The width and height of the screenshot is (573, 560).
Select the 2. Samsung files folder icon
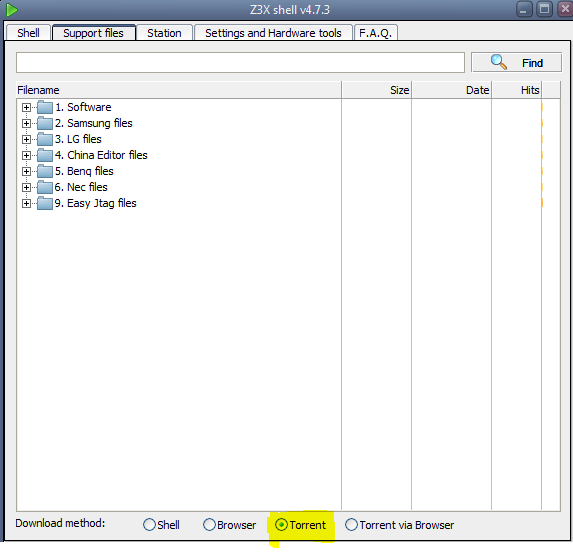click(x=45, y=123)
